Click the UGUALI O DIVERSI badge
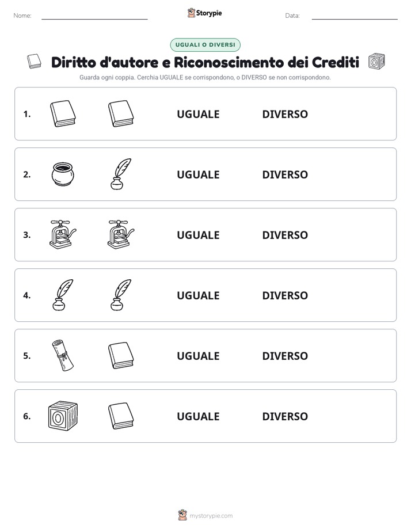This screenshot has height=532, width=411. click(205, 45)
